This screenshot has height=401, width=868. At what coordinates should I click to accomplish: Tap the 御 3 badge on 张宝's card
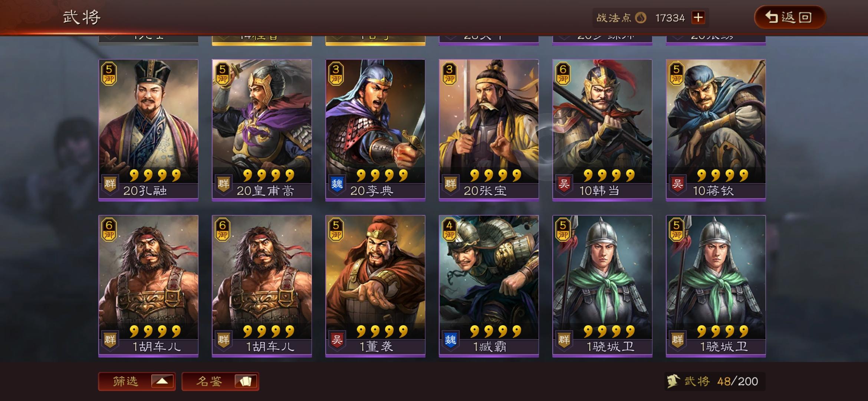coord(449,74)
